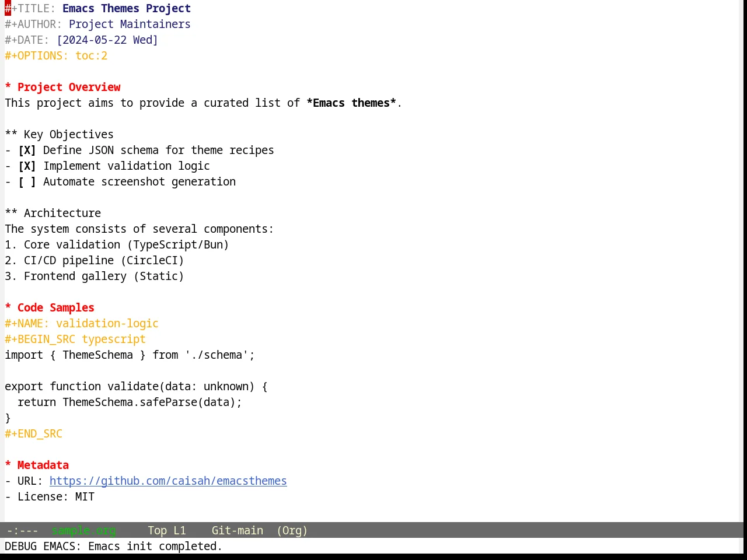Collapse the Code Samples heading star
Screen dimensions: 747x560
point(8,308)
